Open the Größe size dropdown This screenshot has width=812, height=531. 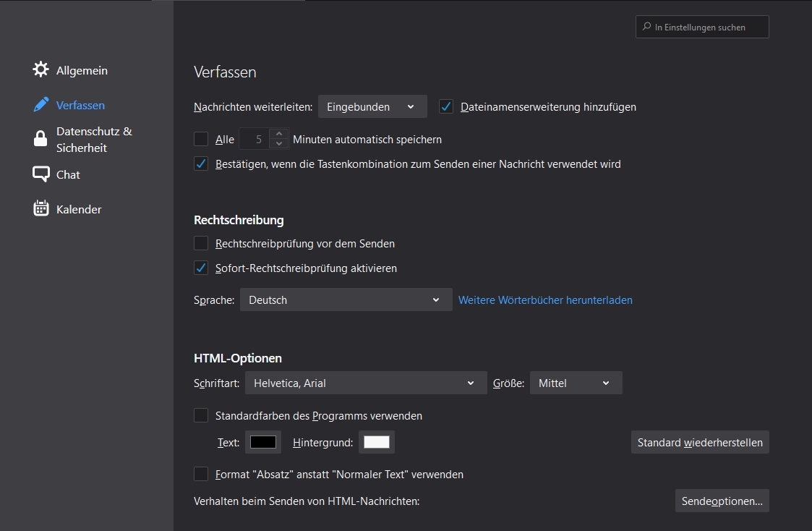(x=576, y=383)
